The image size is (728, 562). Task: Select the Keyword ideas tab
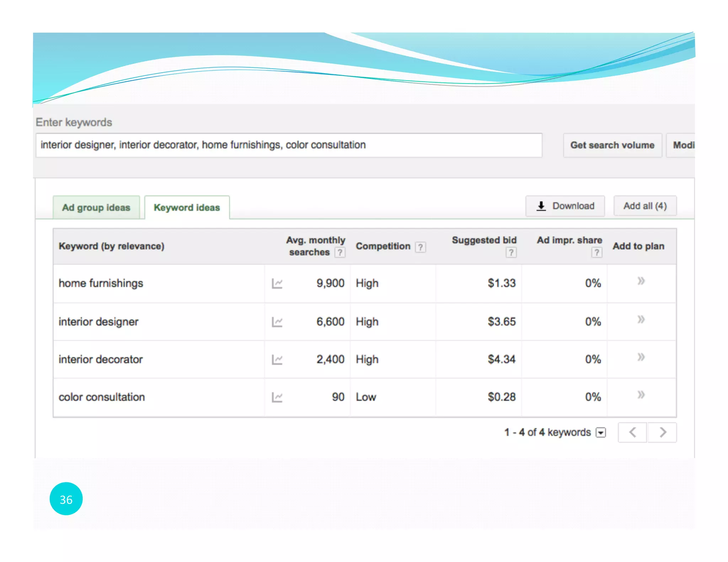tap(187, 207)
